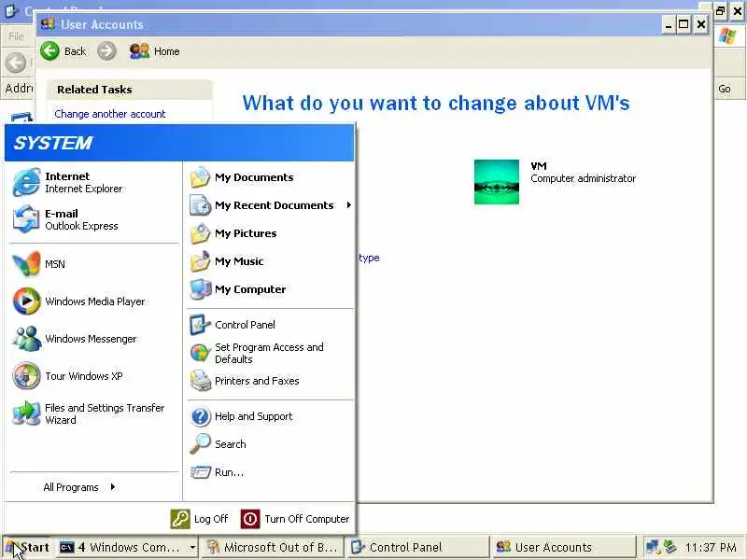747x560 pixels.
Task: Go to User Accounts Home
Action: 154,51
